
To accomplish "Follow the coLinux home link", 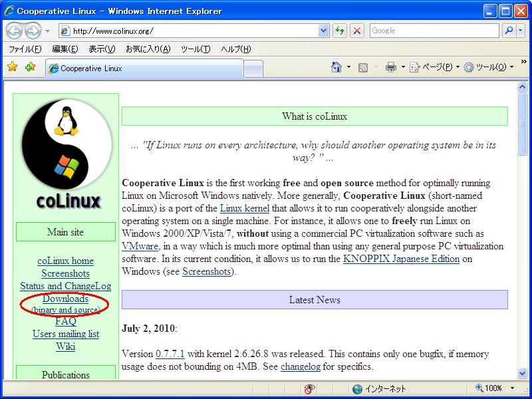I will 65,261.
